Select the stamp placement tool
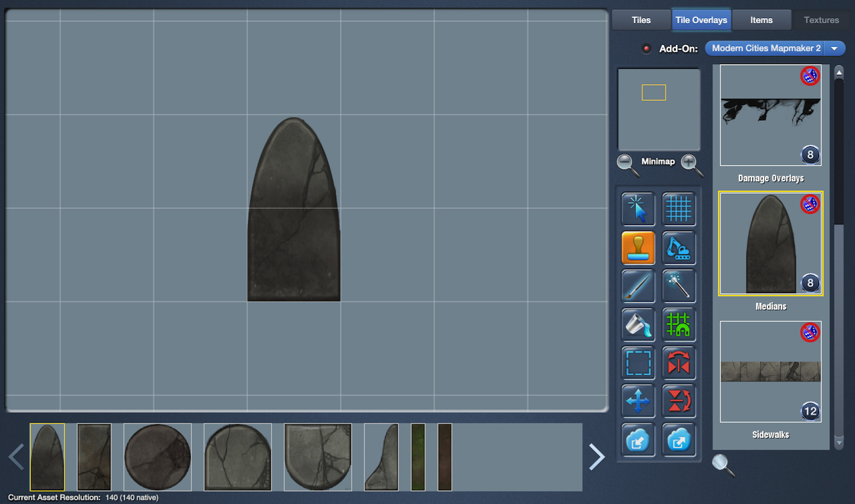855x504 pixels. click(x=638, y=248)
